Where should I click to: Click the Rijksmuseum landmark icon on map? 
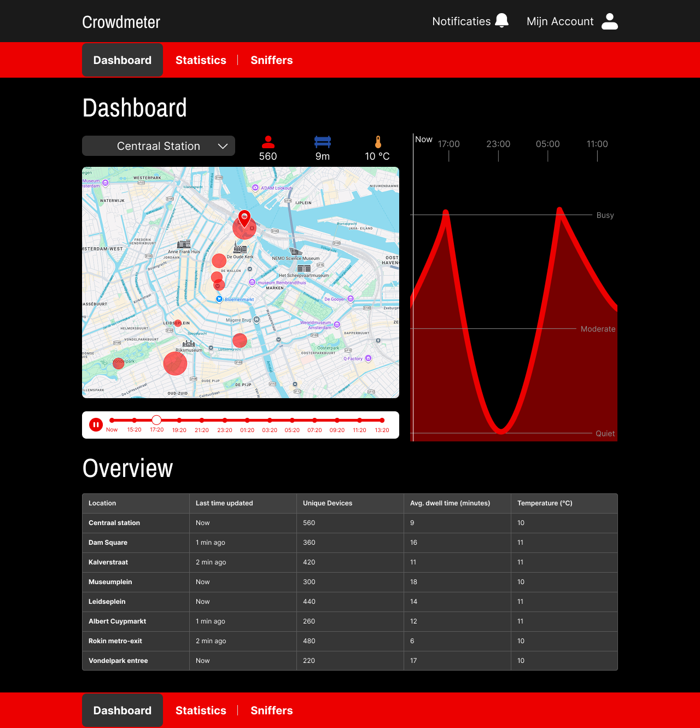(189, 343)
